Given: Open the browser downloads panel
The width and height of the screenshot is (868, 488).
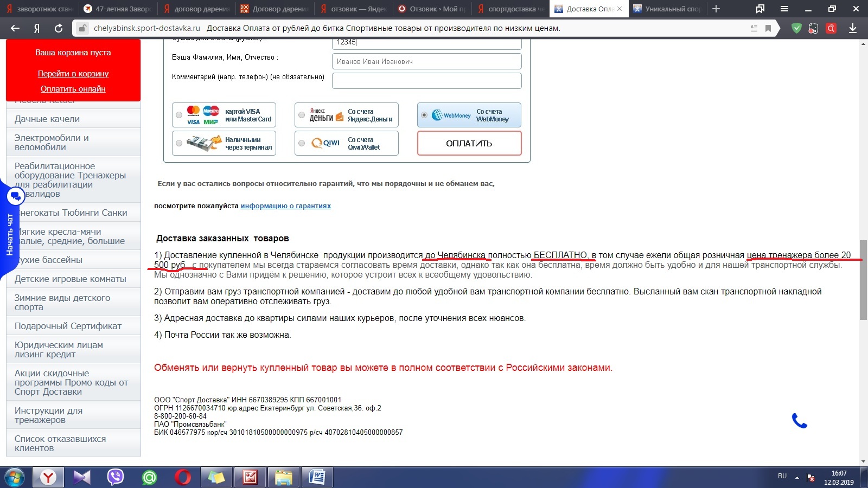Looking at the screenshot, I should (853, 28).
